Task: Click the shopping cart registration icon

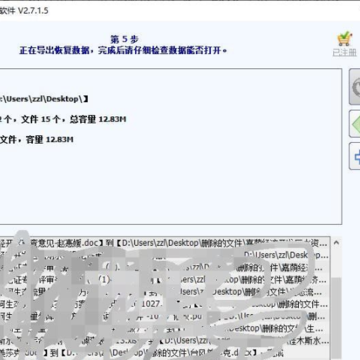Action: point(345,39)
